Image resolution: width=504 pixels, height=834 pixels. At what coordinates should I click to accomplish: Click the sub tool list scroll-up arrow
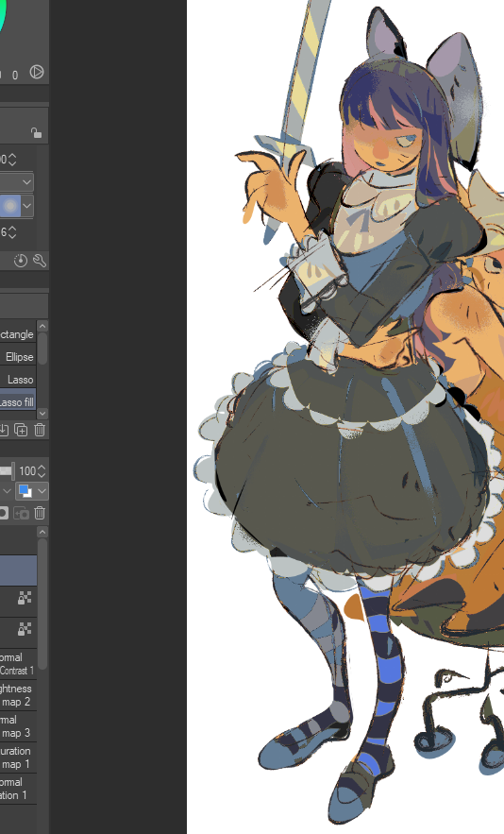point(42,326)
